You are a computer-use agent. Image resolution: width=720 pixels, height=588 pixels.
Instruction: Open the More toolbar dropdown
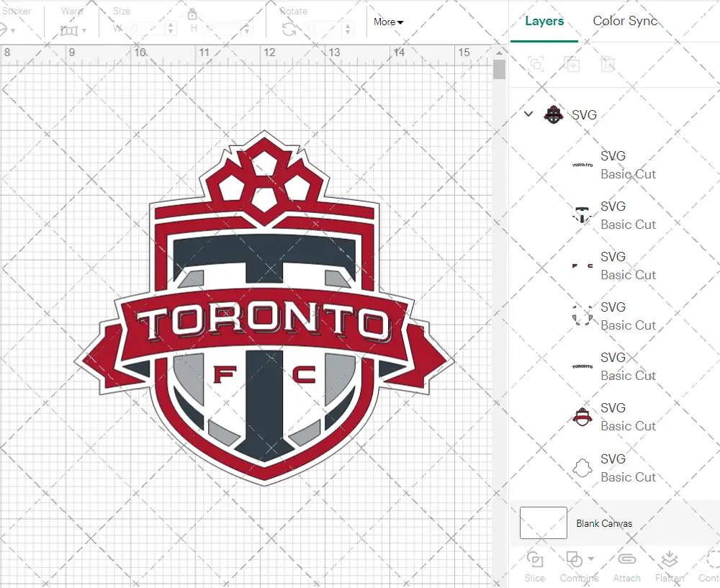coord(388,22)
